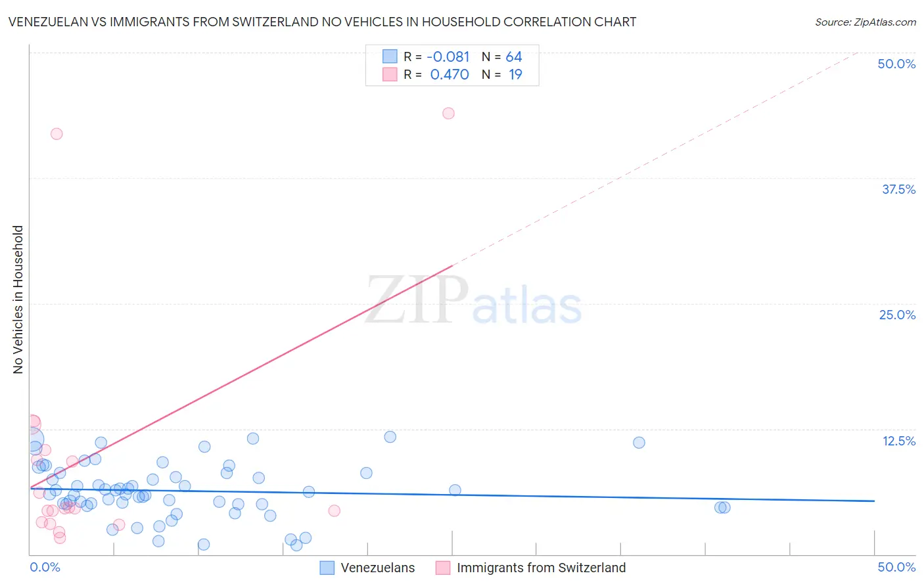Click the pink data point near 44% top center
Image resolution: width=924 pixels, height=586 pixels.
[x=448, y=113]
